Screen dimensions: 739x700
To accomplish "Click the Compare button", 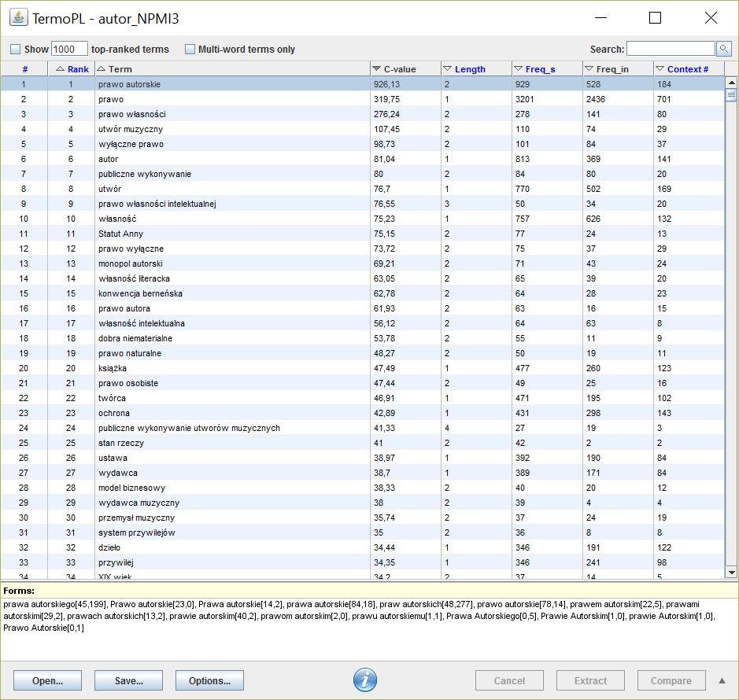I will pos(671,680).
